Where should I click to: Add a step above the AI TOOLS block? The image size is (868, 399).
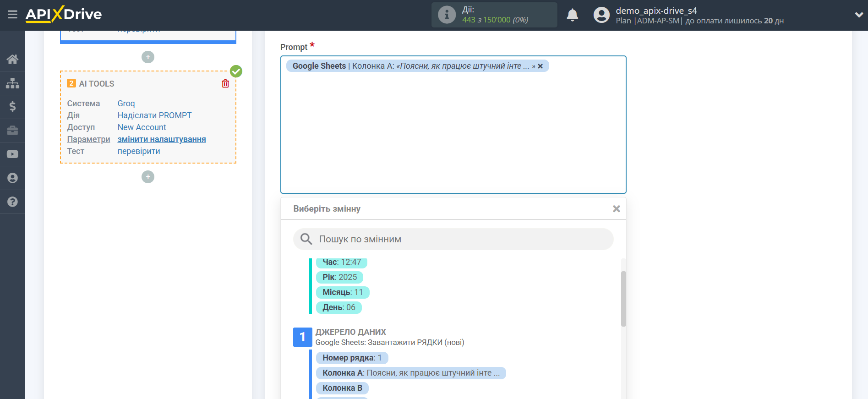(x=148, y=57)
